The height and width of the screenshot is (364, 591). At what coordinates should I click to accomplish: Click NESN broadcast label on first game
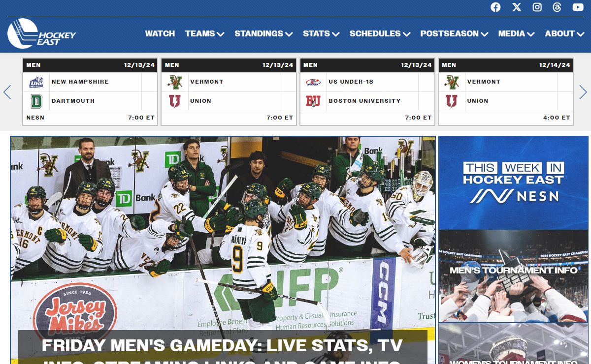click(x=35, y=118)
